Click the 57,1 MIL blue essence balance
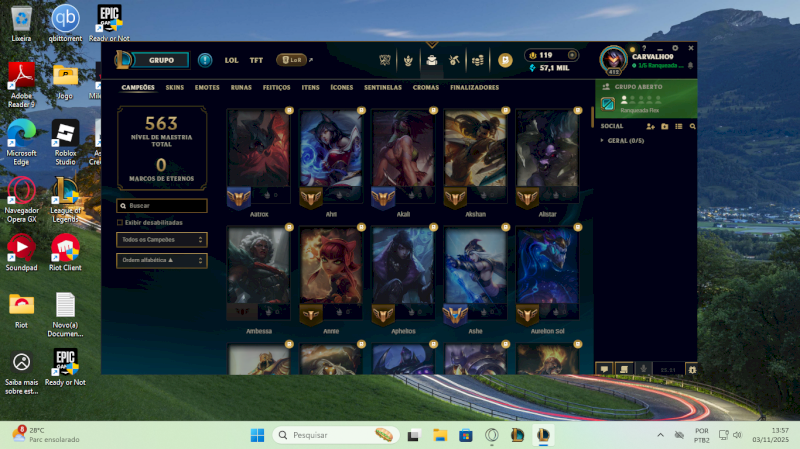The image size is (800, 449). [x=549, y=68]
